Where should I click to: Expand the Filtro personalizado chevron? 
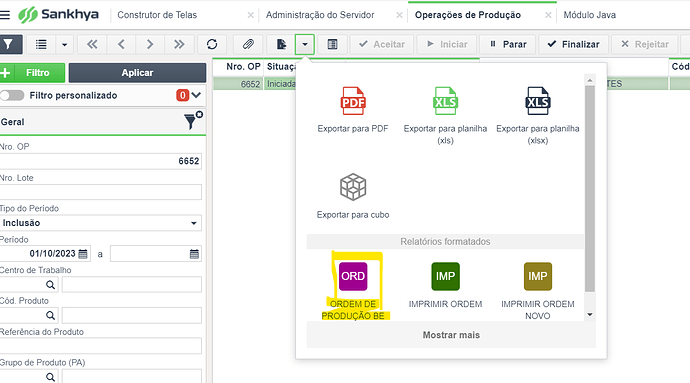tap(196, 95)
